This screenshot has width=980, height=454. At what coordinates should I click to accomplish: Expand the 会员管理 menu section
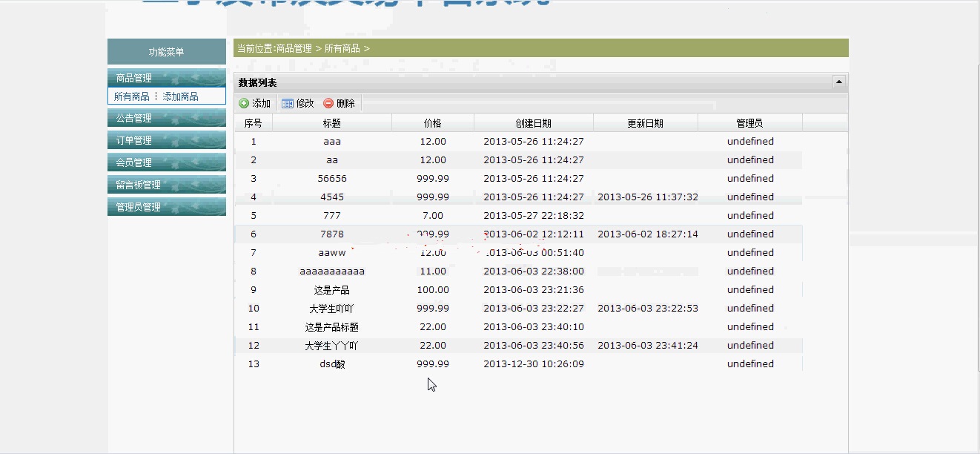[x=167, y=162]
